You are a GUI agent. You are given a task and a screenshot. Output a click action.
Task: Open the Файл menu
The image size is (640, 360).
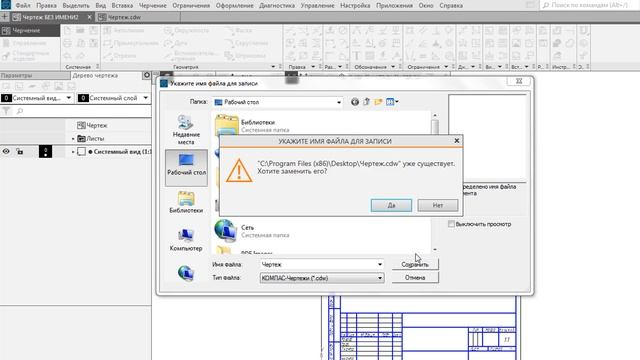23,6
